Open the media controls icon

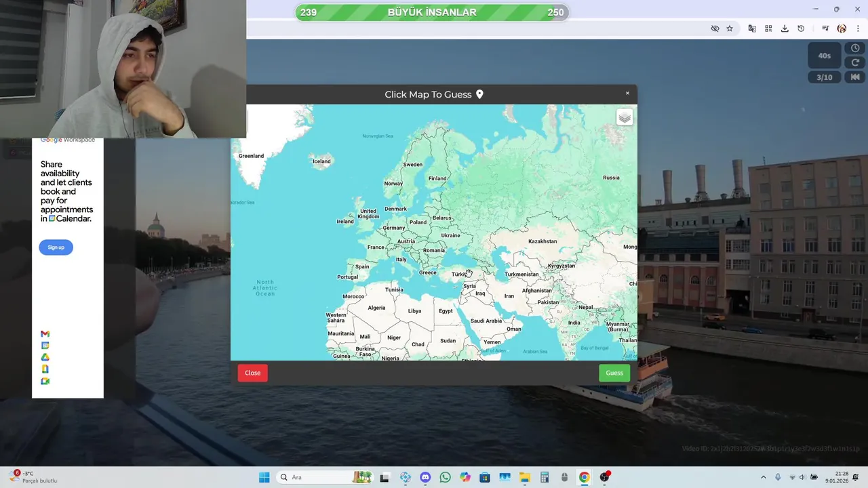point(825,28)
